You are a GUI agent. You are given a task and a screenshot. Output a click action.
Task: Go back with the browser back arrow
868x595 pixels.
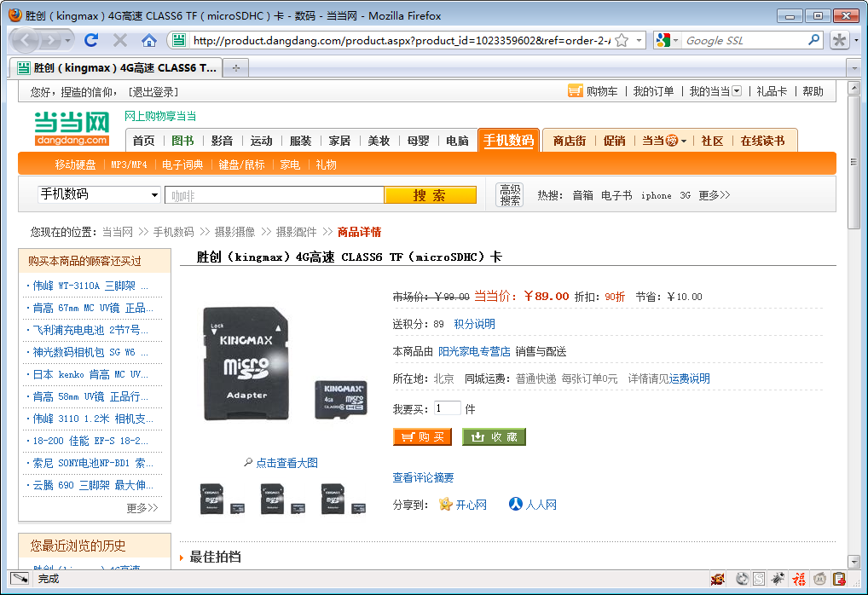(25, 40)
